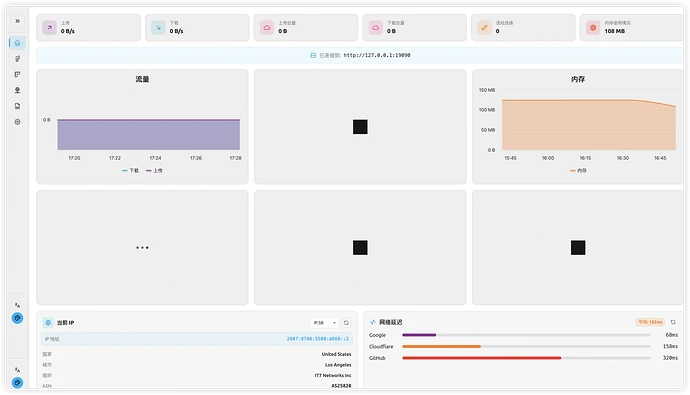Refresh the current IP information
690x395 pixels.
coord(346,322)
